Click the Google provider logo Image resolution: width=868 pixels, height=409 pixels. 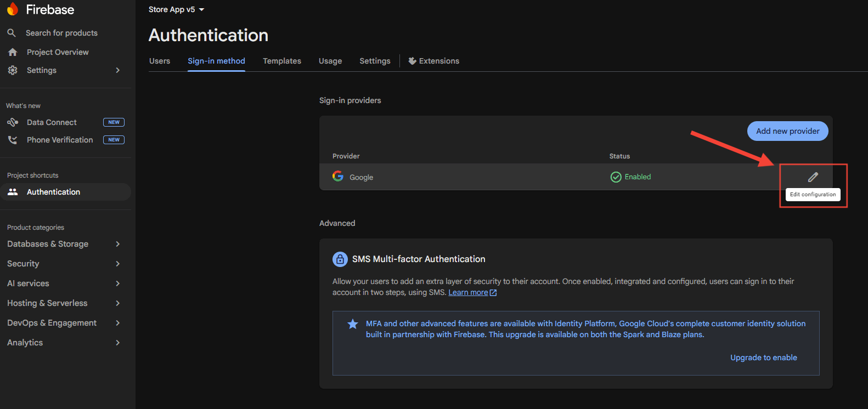point(338,176)
